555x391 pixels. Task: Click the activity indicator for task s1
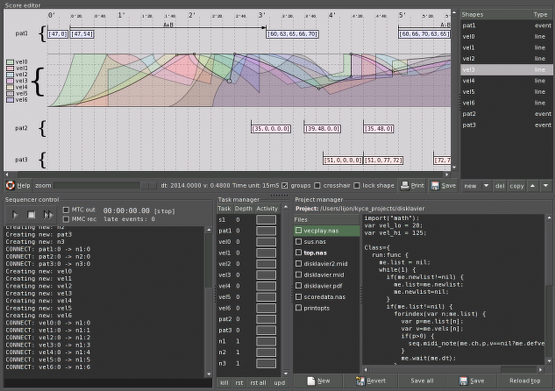coord(266,220)
